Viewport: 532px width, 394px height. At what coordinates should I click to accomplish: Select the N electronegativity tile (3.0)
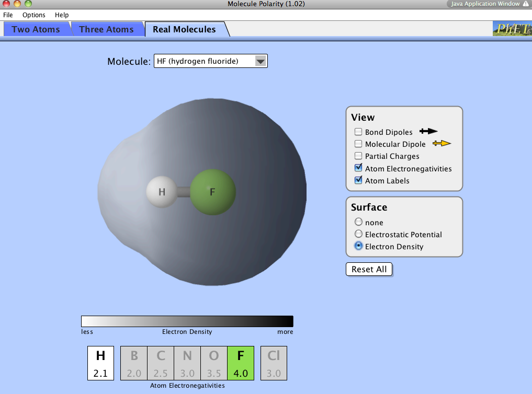coord(187,363)
